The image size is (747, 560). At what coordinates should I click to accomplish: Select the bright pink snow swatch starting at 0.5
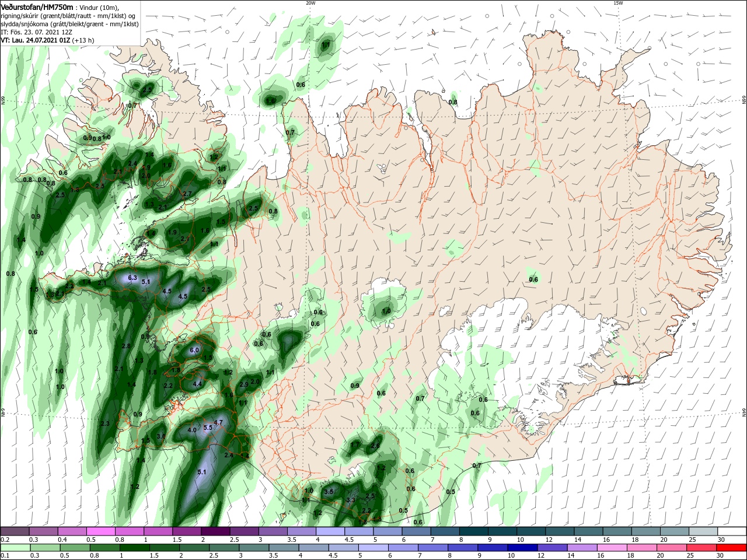pos(100,531)
